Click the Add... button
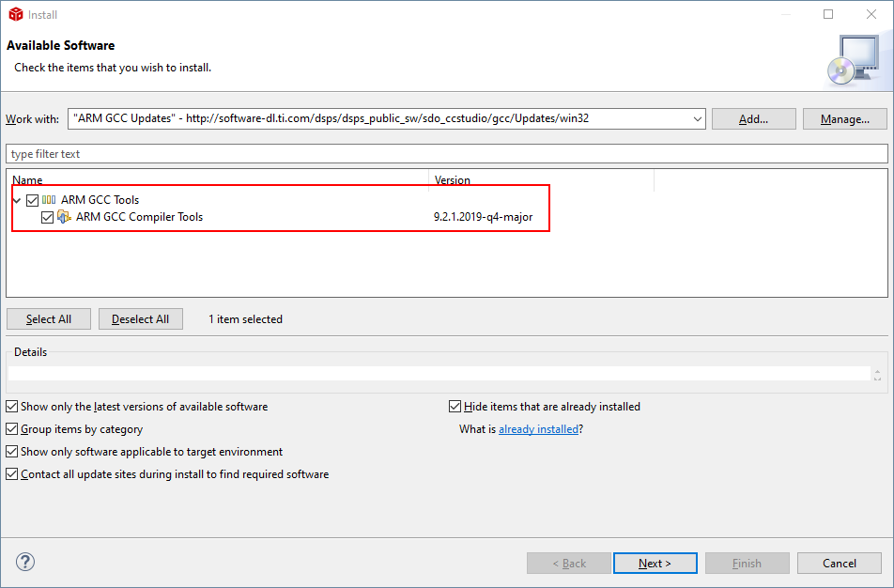Image resolution: width=894 pixels, height=588 pixels. click(753, 119)
